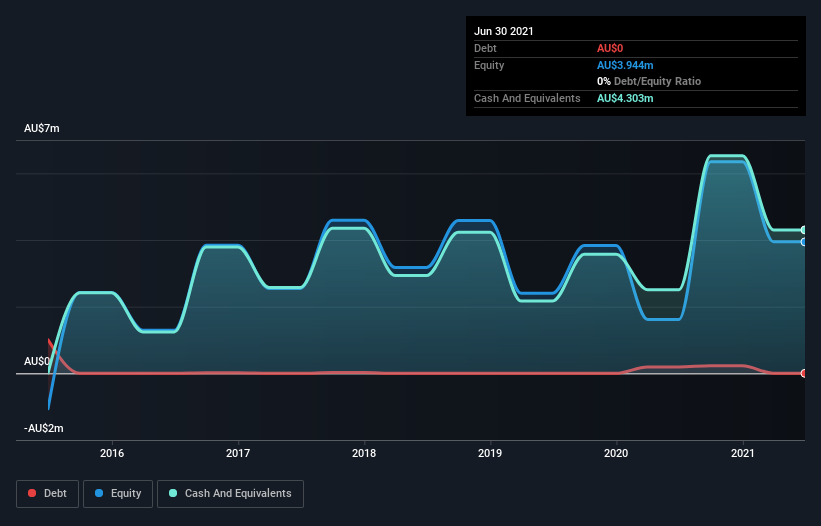
Task: Click the 2021 x-axis label
Action: tap(742, 453)
